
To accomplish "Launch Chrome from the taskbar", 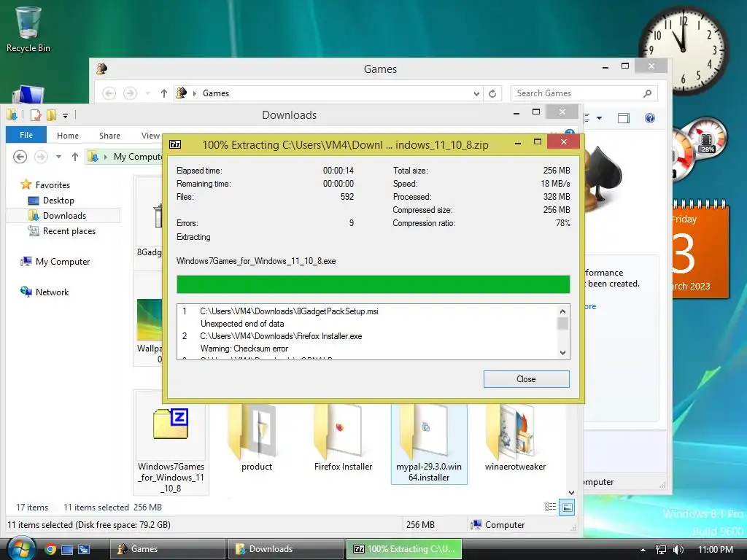I will coord(50,550).
